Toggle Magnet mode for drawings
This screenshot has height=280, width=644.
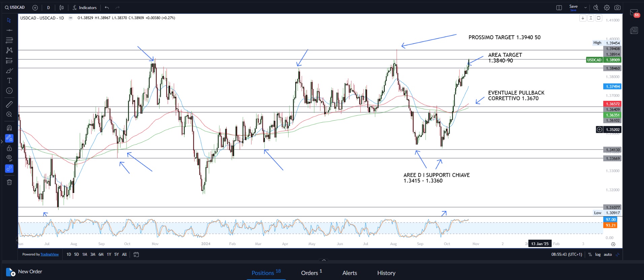pyautogui.click(x=9, y=128)
